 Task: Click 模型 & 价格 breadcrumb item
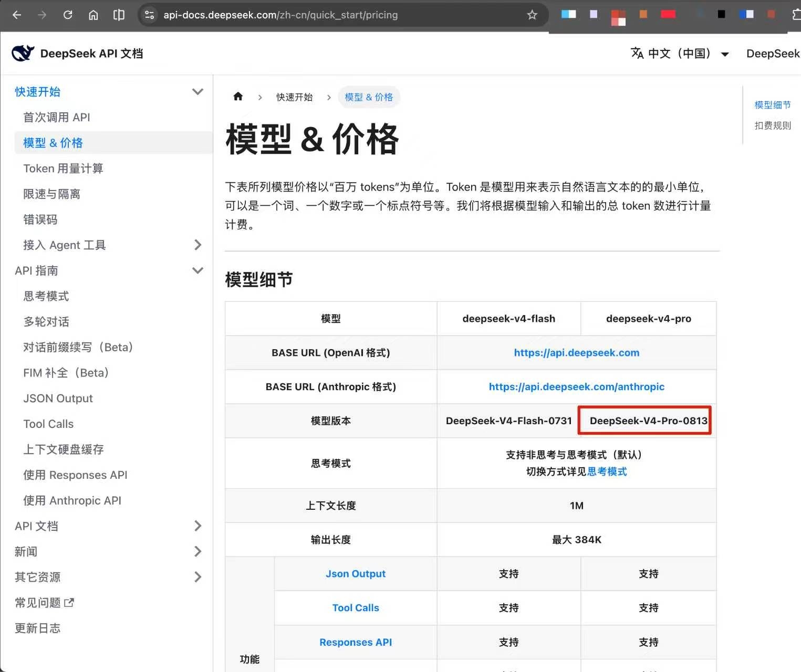click(369, 97)
